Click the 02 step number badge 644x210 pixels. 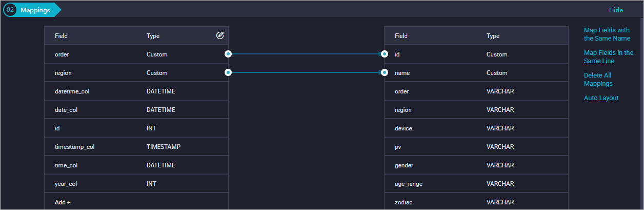pos(10,10)
